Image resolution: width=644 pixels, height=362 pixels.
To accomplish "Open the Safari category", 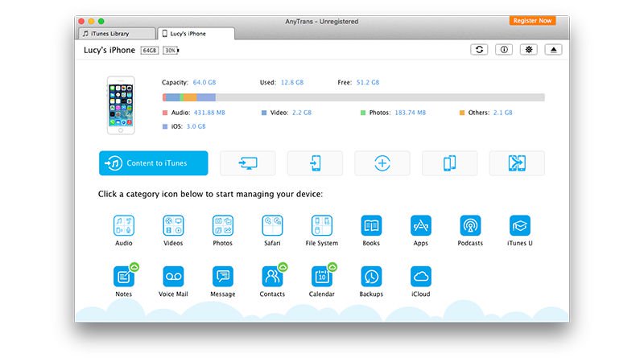I will [272, 226].
